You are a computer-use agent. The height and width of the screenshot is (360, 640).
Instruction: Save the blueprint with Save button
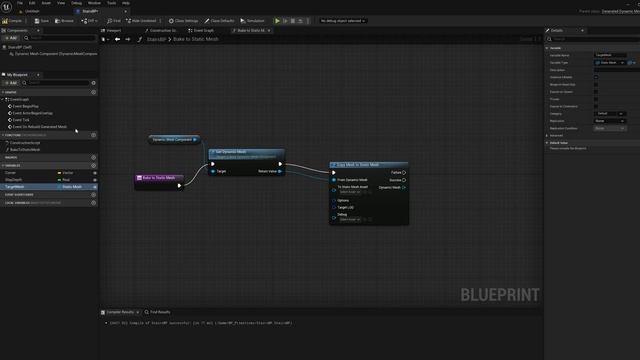(42, 21)
